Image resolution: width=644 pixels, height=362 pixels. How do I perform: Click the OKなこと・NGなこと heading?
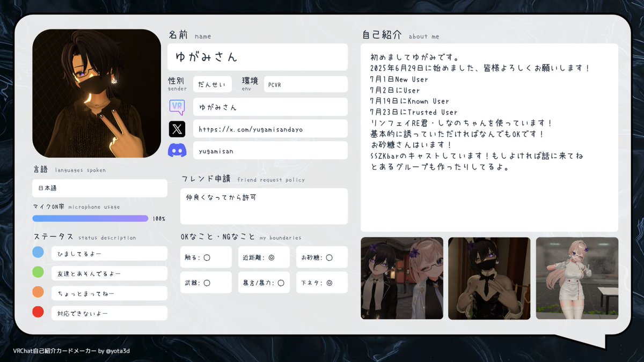(241, 237)
